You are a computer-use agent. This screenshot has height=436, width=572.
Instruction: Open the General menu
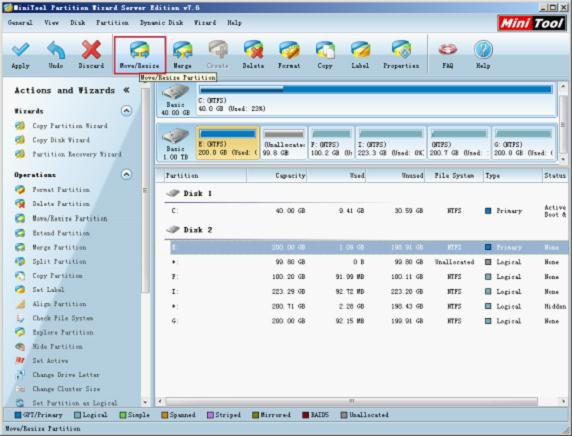(x=20, y=23)
